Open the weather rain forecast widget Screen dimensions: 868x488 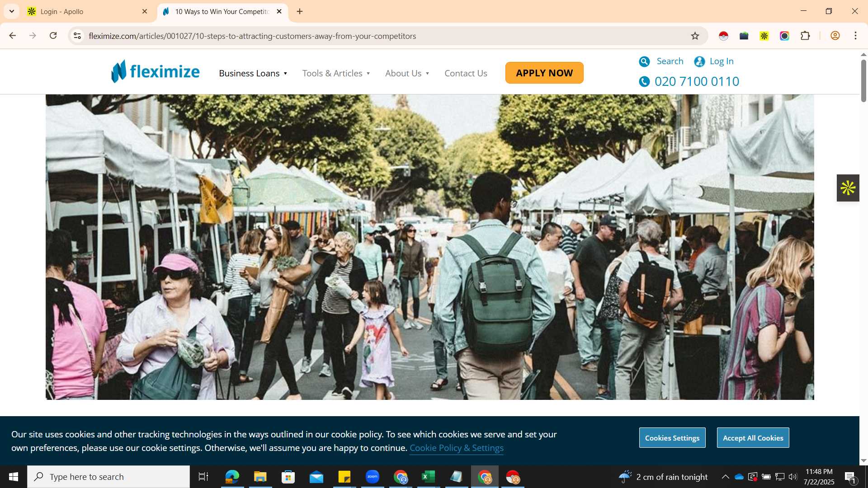point(663,477)
